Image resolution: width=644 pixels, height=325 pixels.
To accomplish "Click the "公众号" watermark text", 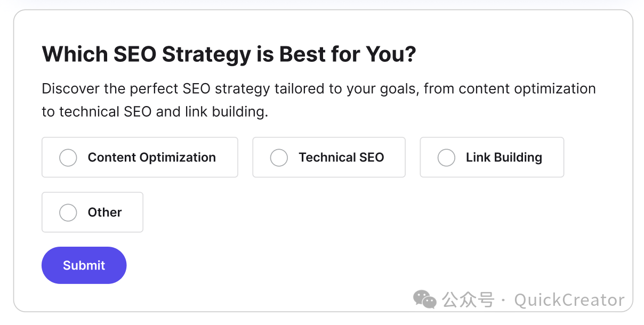I will 468,300.
